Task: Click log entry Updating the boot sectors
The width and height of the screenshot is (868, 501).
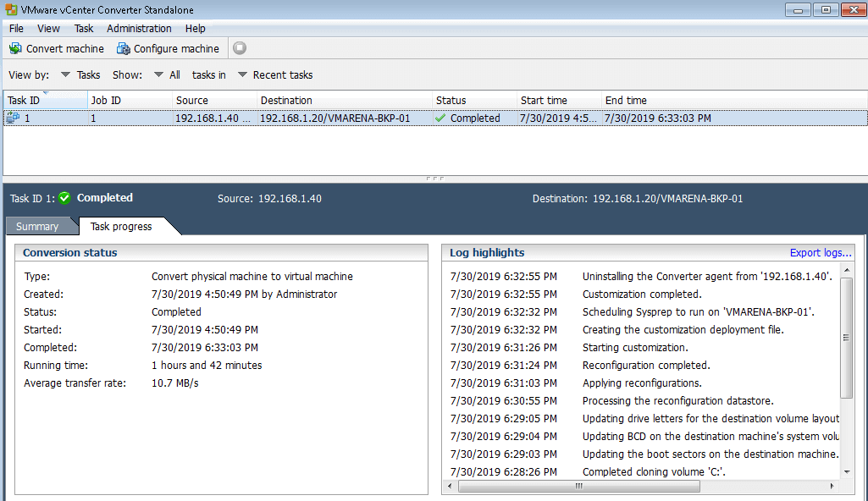Action: point(710,454)
